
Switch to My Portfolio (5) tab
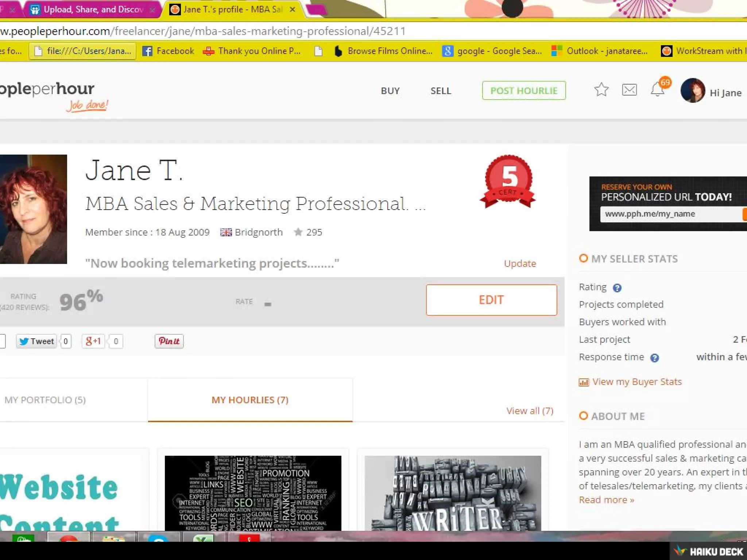click(x=45, y=400)
